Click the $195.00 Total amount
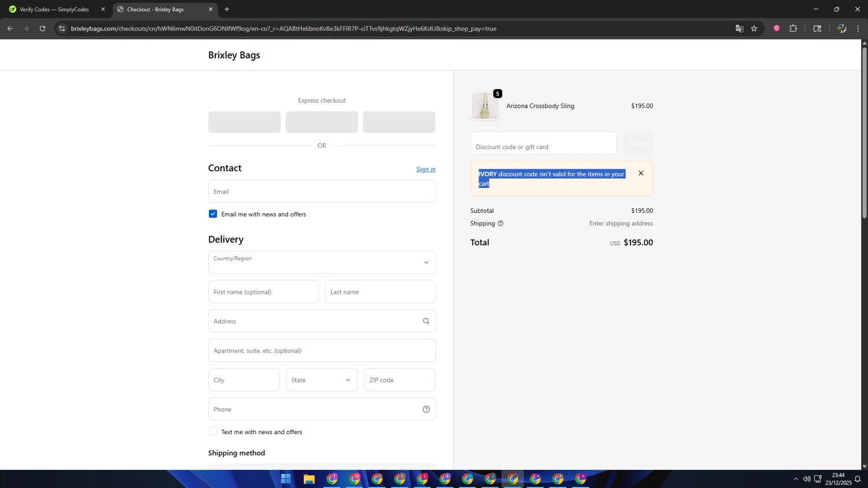 click(x=638, y=243)
